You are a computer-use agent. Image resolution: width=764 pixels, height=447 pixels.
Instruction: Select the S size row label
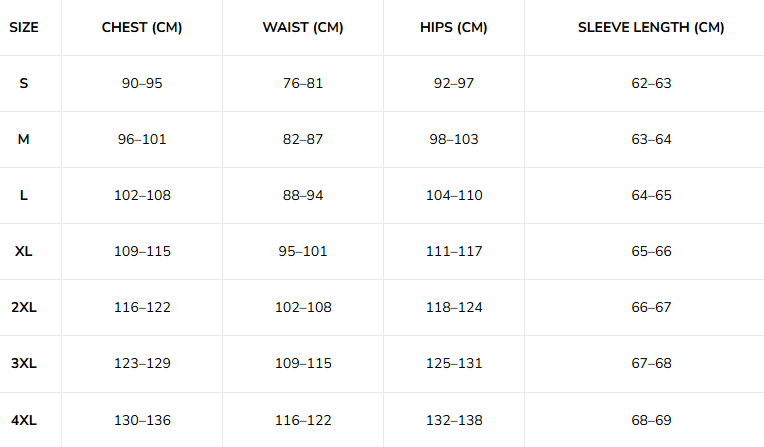pos(24,83)
